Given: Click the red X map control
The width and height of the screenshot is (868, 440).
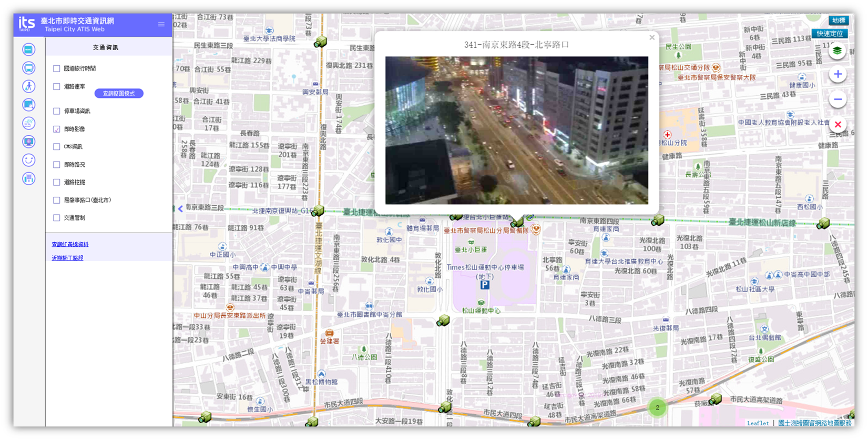Looking at the screenshot, I should tap(838, 125).
